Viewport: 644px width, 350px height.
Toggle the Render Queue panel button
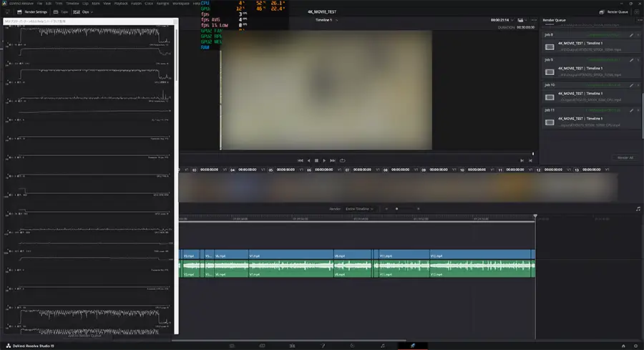614,12
